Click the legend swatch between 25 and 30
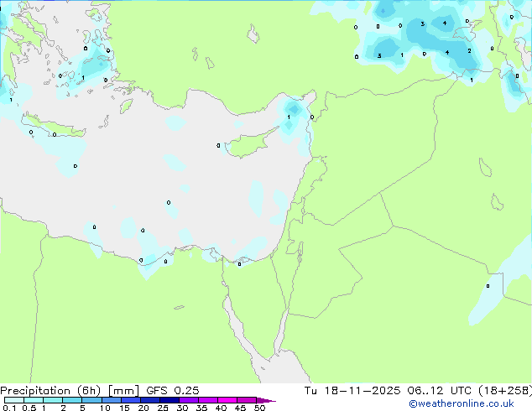Screen dimensions: 532x411 click(x=170, y=400)
